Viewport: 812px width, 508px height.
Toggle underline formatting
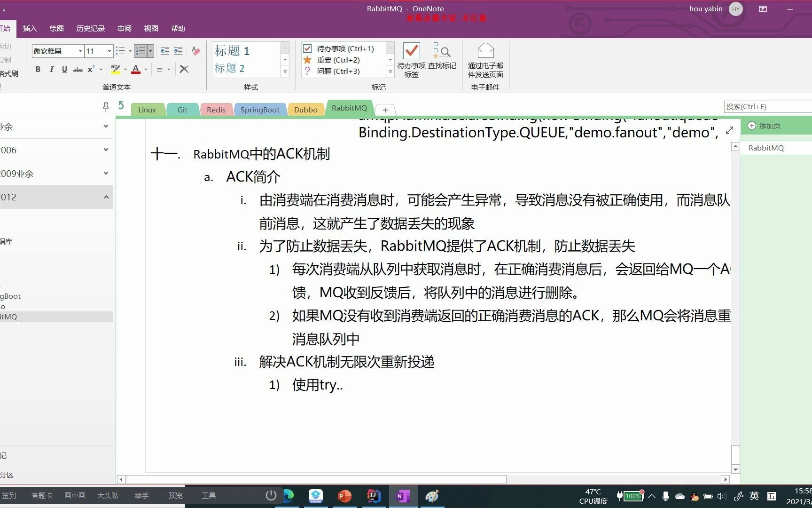pos(64,69)
